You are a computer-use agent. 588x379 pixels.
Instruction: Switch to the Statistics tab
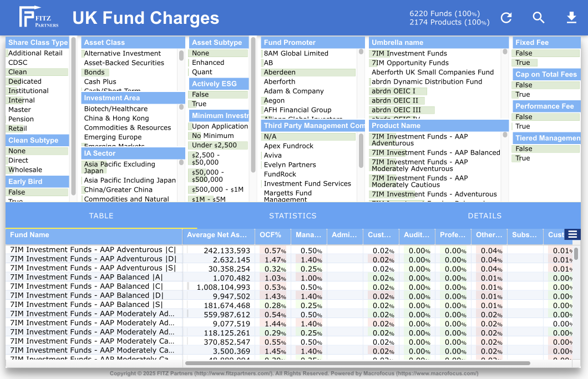click(x=292, y=216)
